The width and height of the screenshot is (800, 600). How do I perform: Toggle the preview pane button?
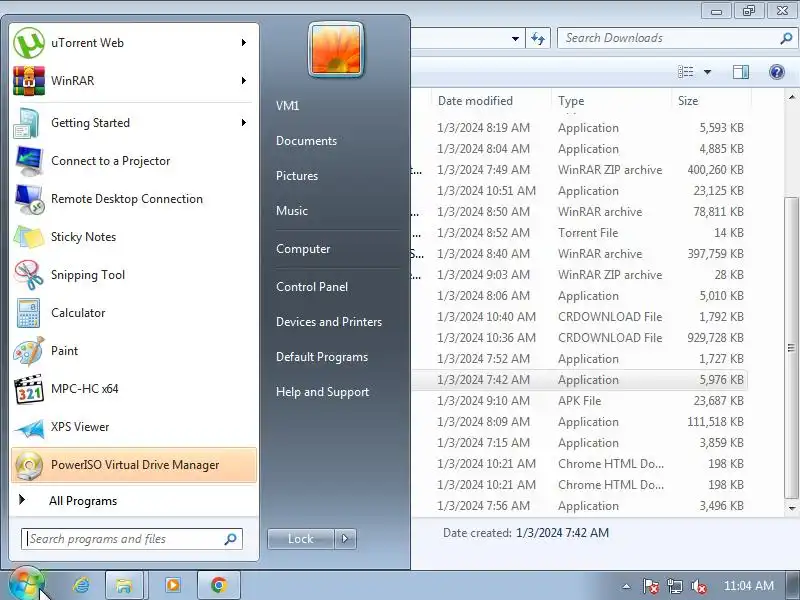click(741, 72)
